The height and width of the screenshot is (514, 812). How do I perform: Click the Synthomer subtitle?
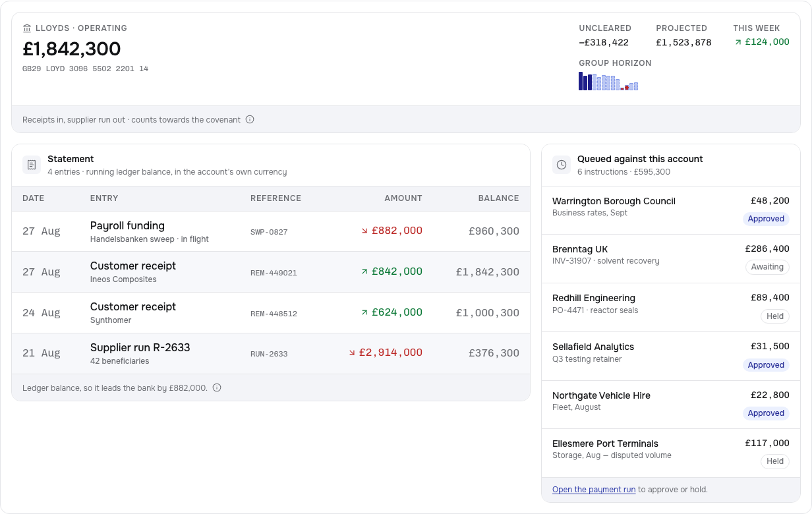(x=111, y=320)
